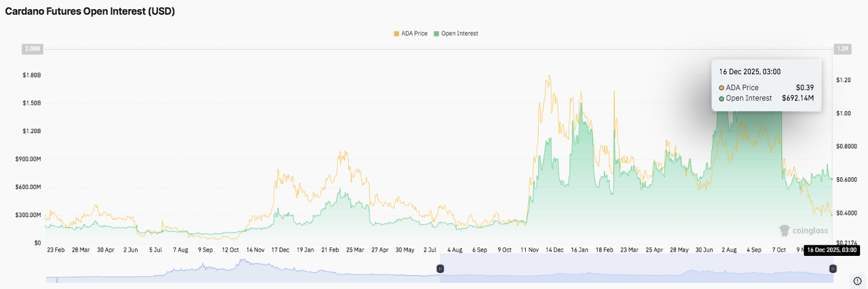The width and height of the screenshot is (868, 289).
Task: Click the $1.80B label on the left axis
Action: coord(31,75)
